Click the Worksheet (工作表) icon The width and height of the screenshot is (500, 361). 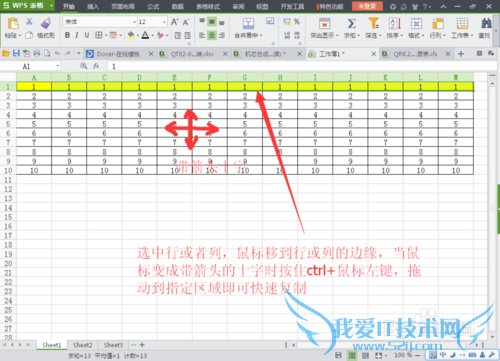click(x=462, y=23)
